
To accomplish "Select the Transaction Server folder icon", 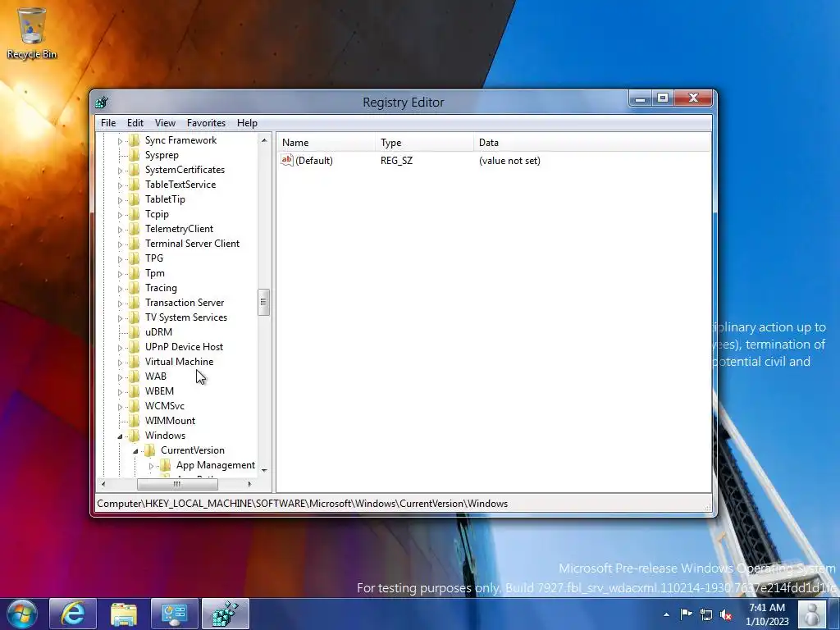I will pyautogui.click(x=135, y=303).
